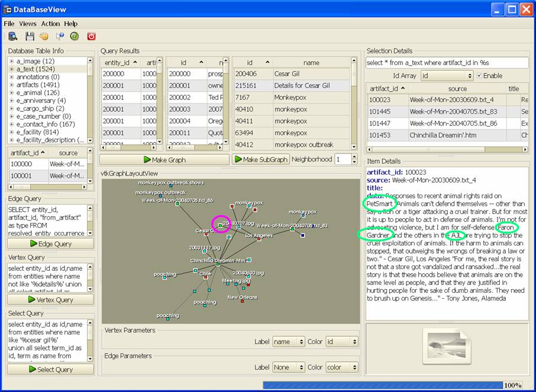Click the Selection Details SQL input field

(447, 63)
